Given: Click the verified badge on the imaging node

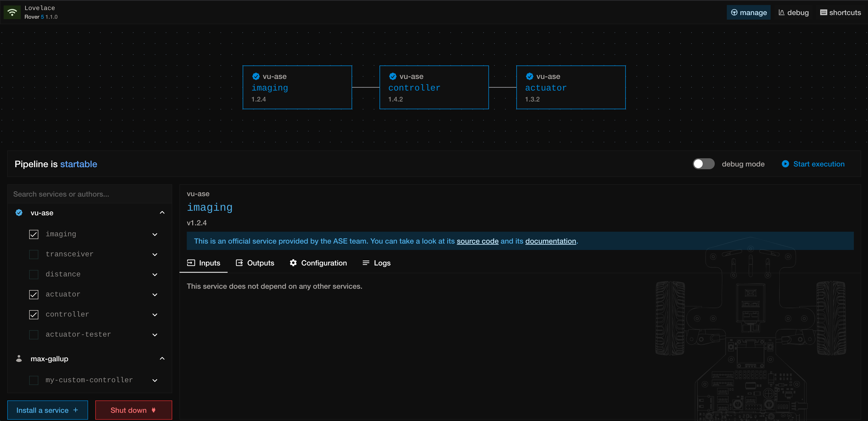Looking at the screenshot, I should pyautogui.click(x=256, y=76).
